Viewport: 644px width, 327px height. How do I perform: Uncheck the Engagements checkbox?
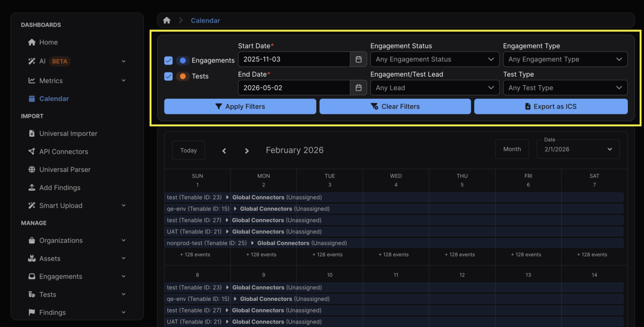169,61
